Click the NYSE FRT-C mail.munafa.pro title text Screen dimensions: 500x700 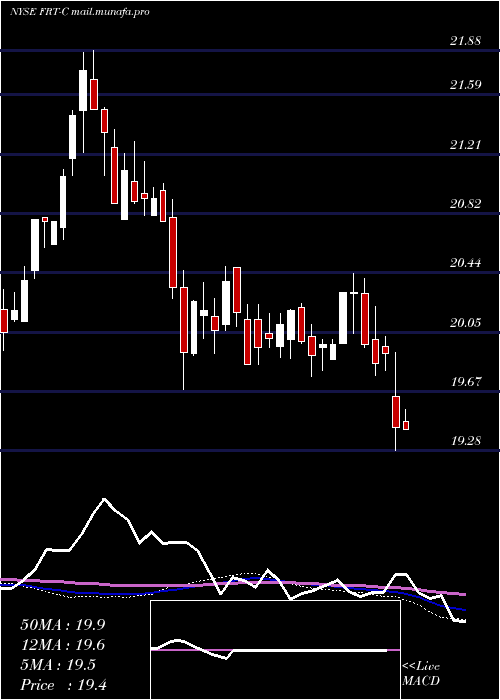tap(79, 12)
